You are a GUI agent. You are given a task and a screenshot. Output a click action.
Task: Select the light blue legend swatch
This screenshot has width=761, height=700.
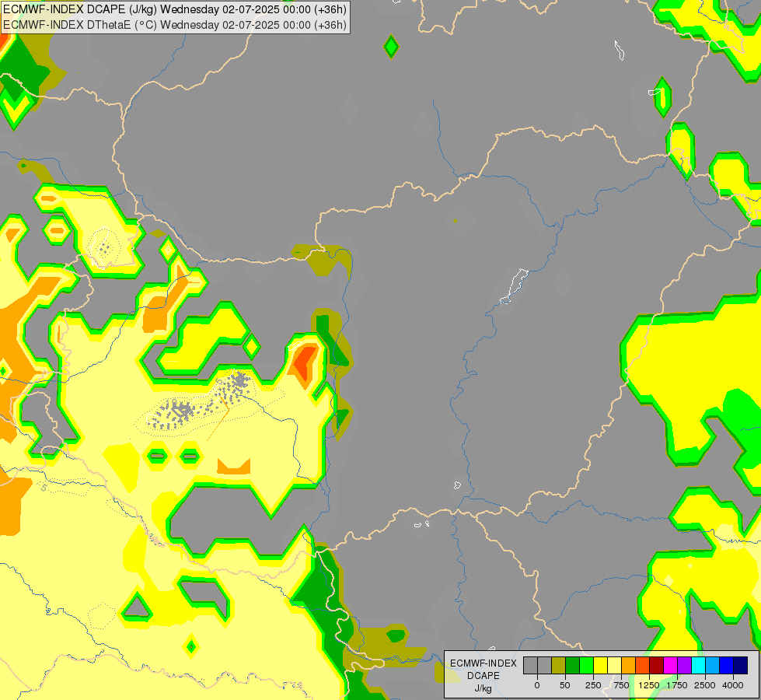click(x=713, y=666)
